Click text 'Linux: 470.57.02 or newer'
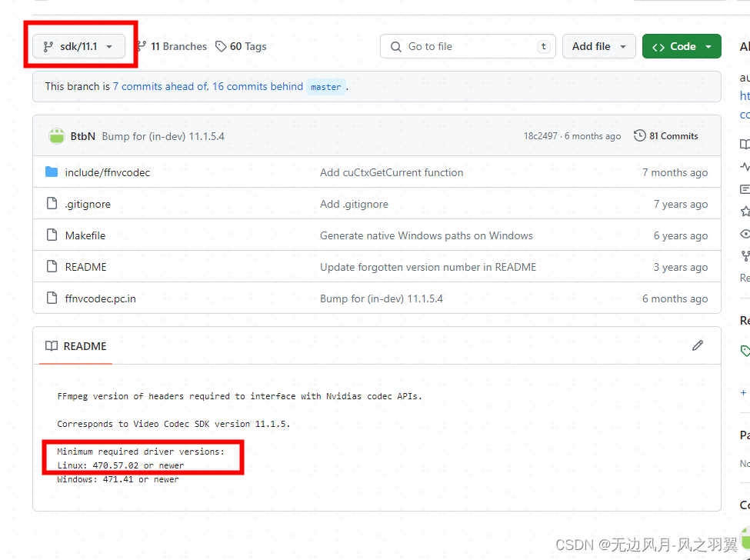This screenshot has width=750, height=560. coord(121,466)
